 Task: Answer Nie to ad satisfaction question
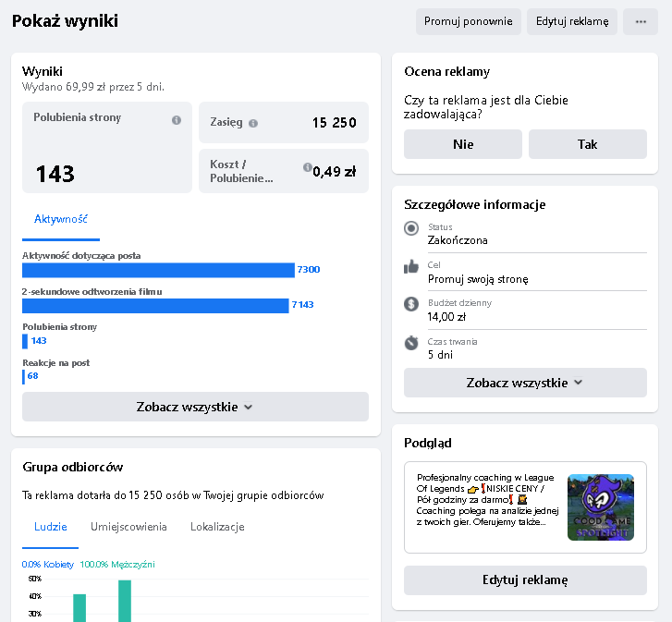point(463,144)
